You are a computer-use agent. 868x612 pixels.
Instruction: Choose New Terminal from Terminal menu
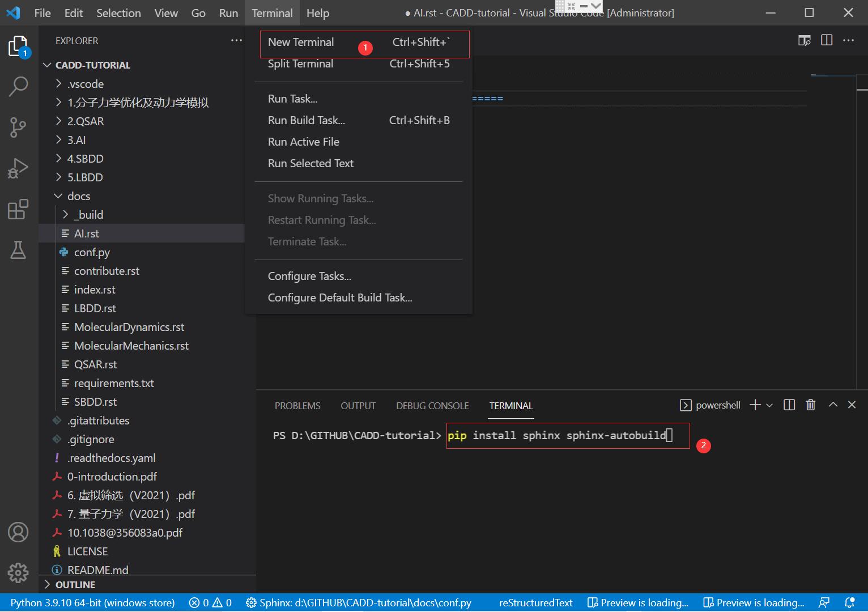pos(359,42)
